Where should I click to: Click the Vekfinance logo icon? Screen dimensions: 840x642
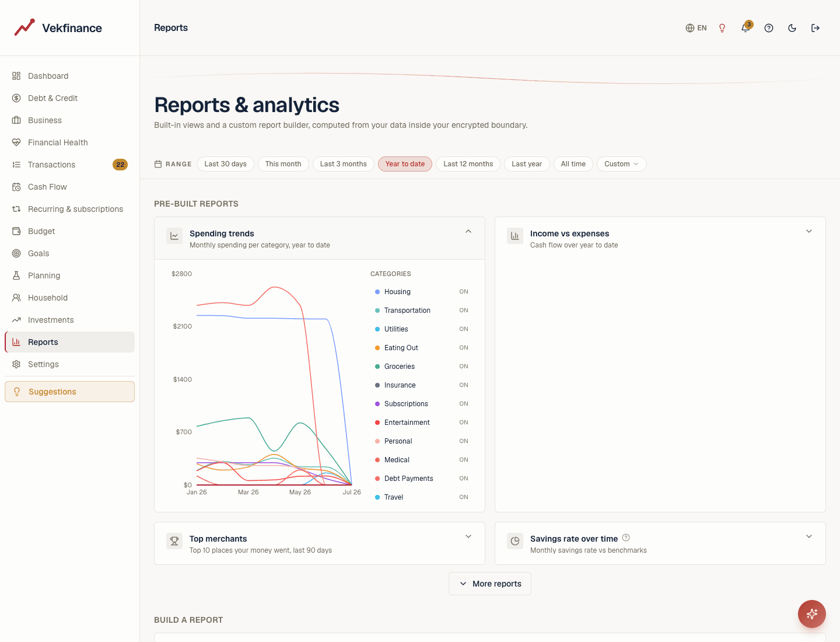click(24, 27)
